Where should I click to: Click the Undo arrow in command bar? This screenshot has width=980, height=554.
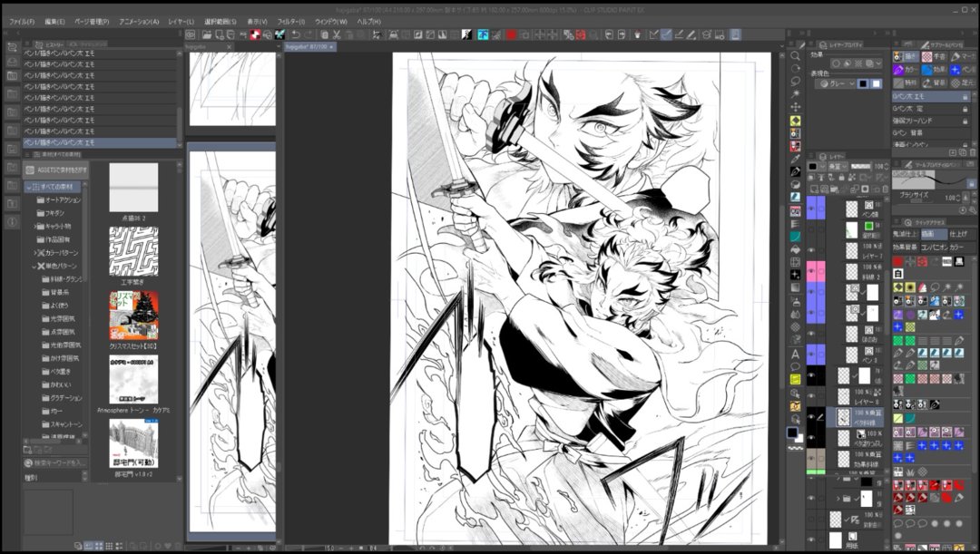click(x=296, y=35)
